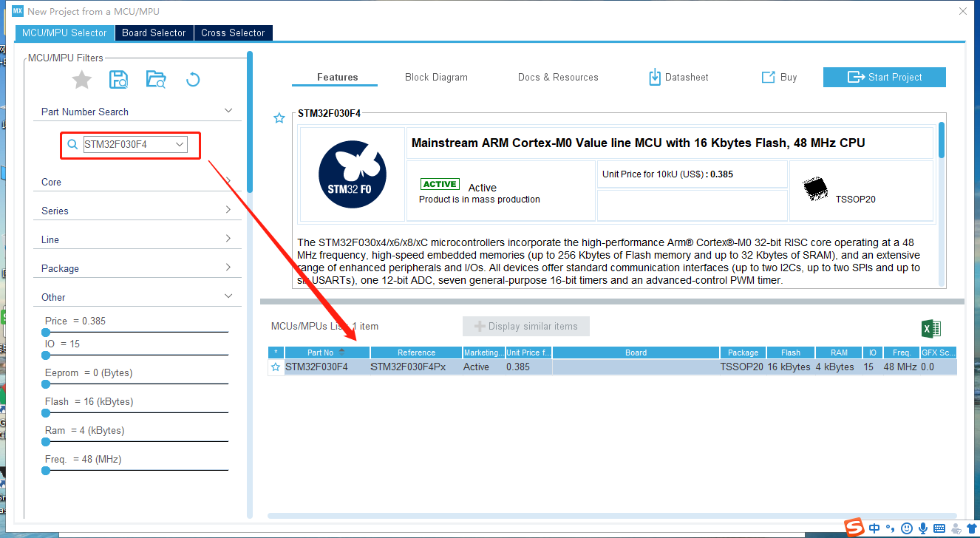980x538 pixels.
Task: Open the Sogou soft keyboard icon
Action: point(939,528)
